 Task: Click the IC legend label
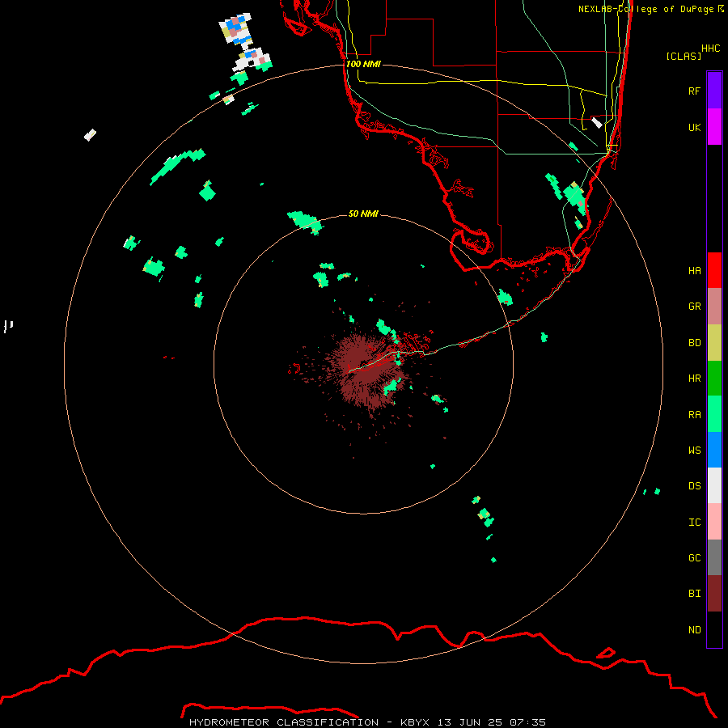[694, 523]
